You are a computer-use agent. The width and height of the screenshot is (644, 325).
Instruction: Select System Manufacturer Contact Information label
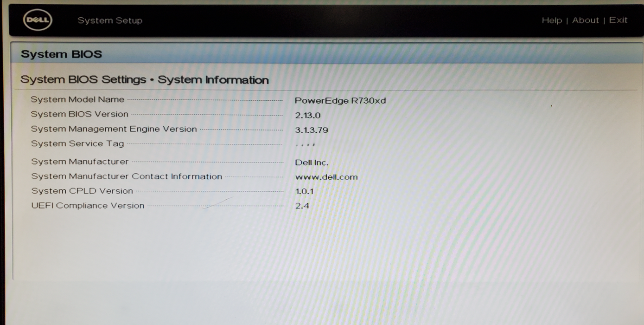pos(127,176)
